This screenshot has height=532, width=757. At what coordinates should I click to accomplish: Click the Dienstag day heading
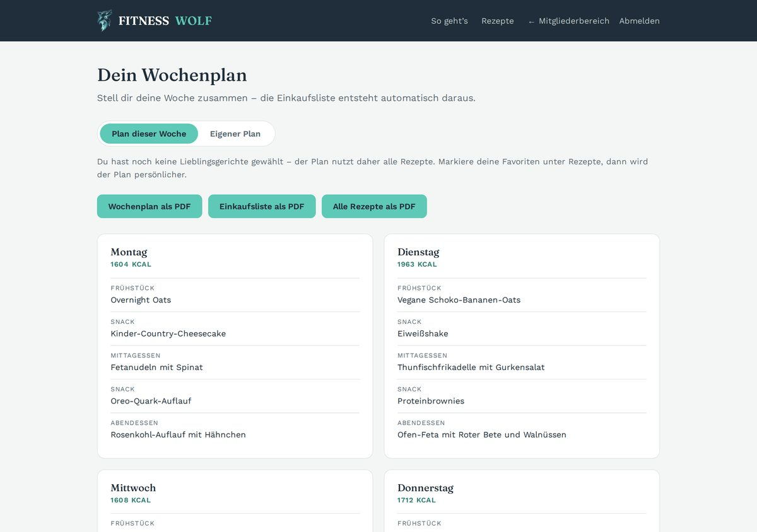[418, 252]
